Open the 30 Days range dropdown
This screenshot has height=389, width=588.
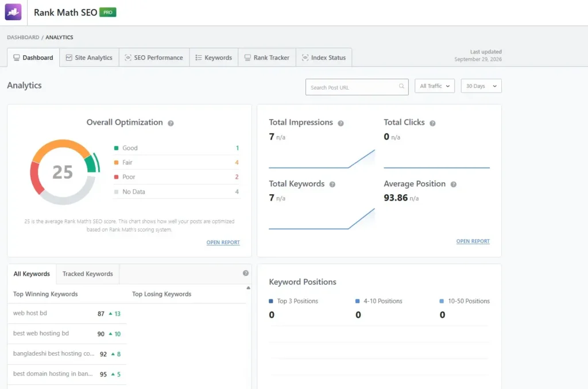(481, 86)
